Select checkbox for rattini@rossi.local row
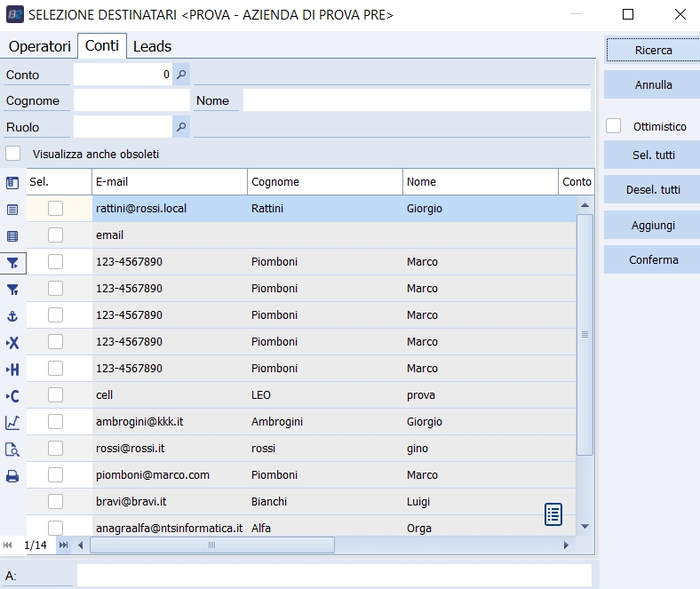Viewport: 700px width, 589px height. coord(55,209)
